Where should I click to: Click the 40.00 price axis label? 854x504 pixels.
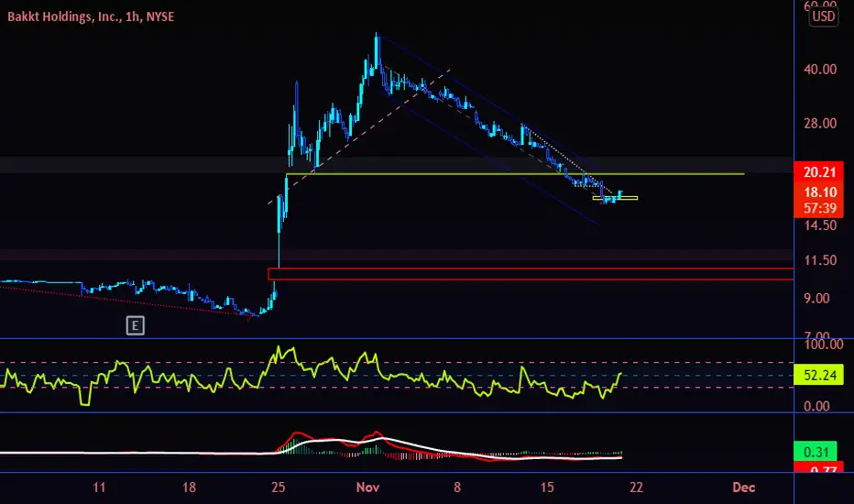[x=820, y=70]
